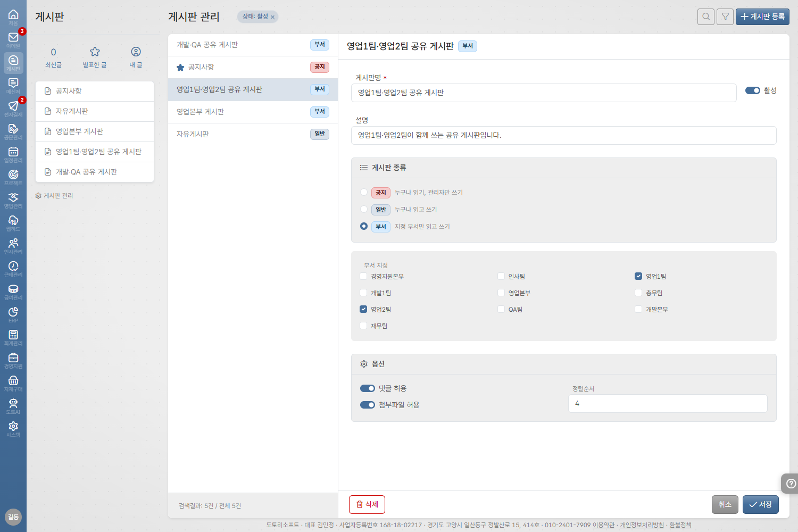Open 도토AI robot icon in sidebar
This screenshot has width=798, height=532.
pos(13,406)
